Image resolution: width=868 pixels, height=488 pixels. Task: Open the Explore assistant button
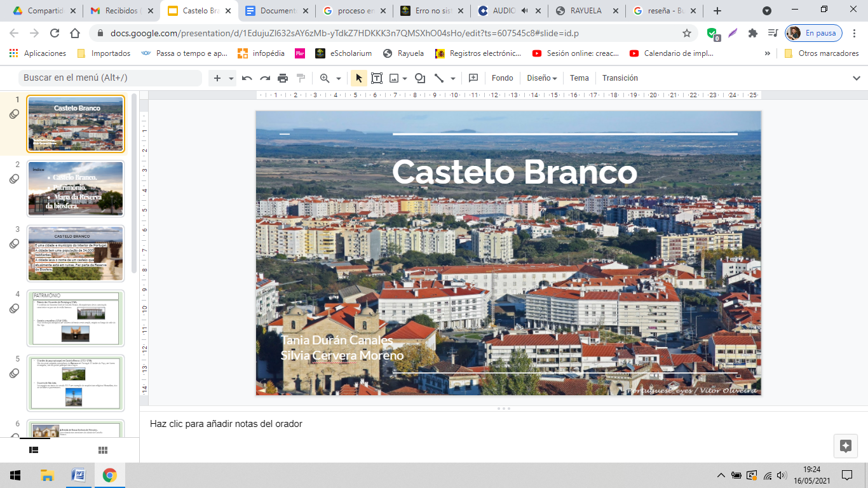pos(846,446)
